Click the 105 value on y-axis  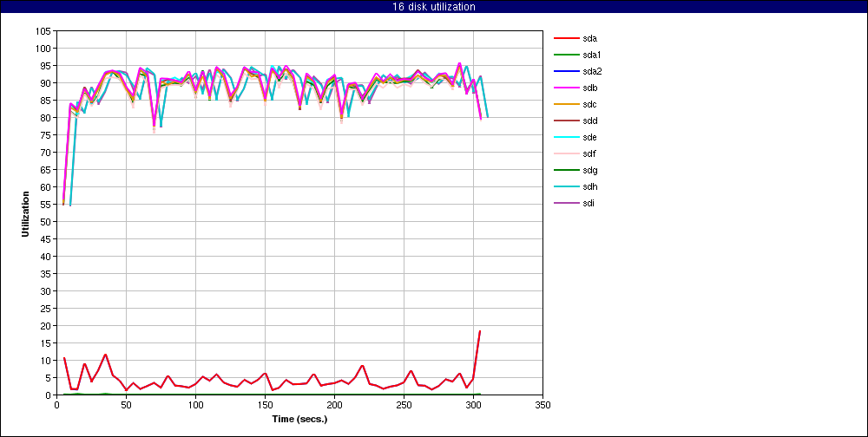coord(45,31)
